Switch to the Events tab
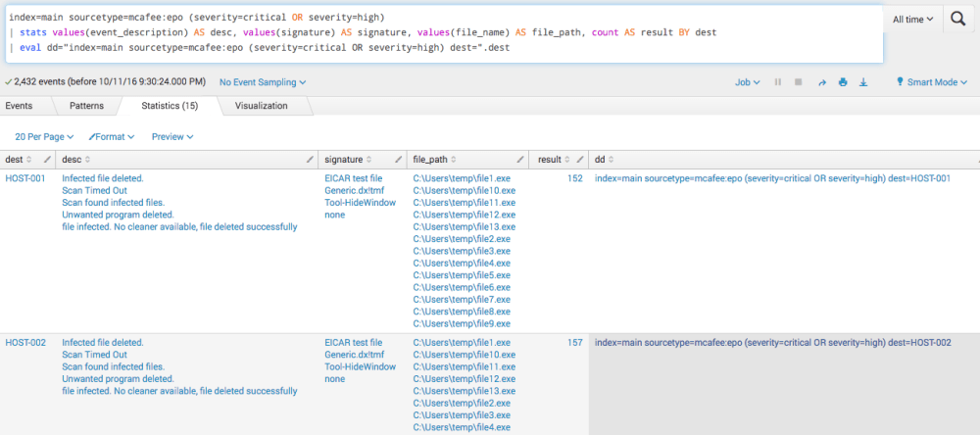Screen dimensions: 980x435 (19, 105)
